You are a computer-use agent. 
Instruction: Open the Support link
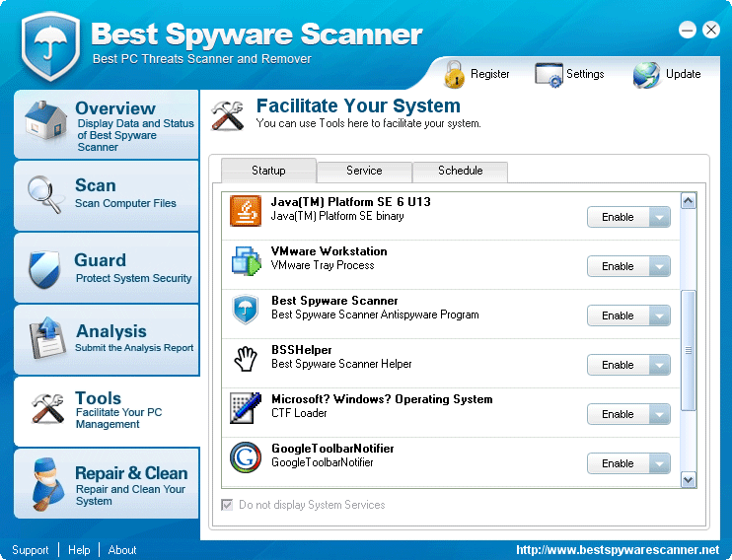(x=31, y=550)
